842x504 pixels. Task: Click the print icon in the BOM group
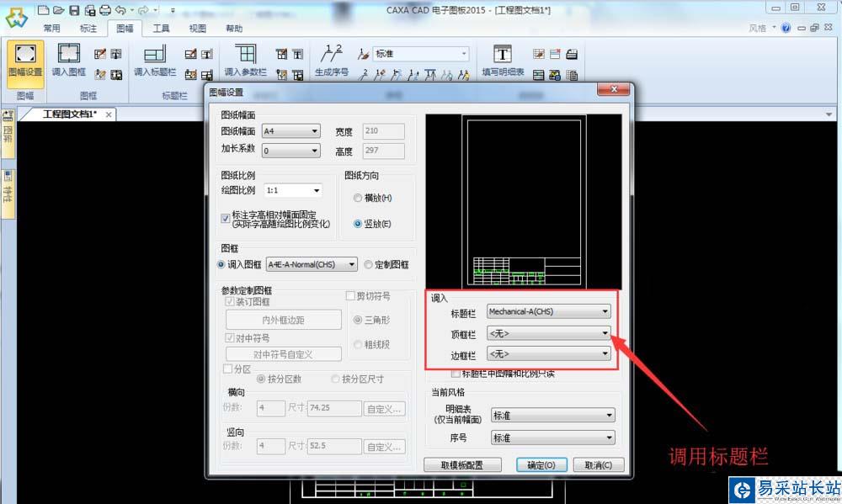pyautogui.click(x=572, y=54)
